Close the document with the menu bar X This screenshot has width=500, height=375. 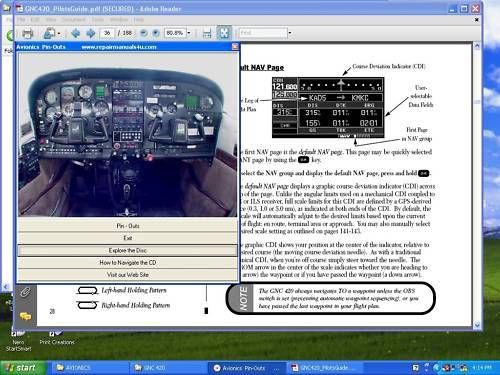point(477,20)
